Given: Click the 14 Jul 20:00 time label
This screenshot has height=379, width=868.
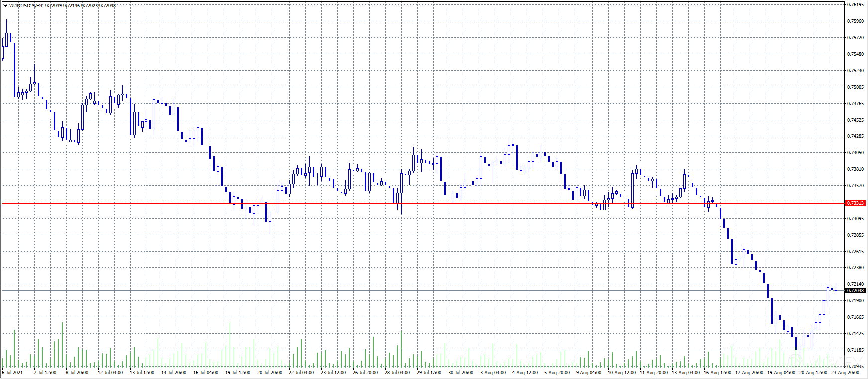Looking at the screenshot, I should coord(174,373).
